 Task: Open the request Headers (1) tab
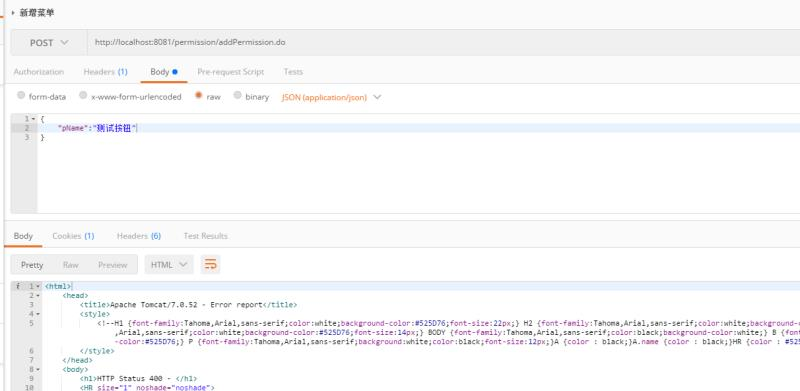(x=106, y=72)
